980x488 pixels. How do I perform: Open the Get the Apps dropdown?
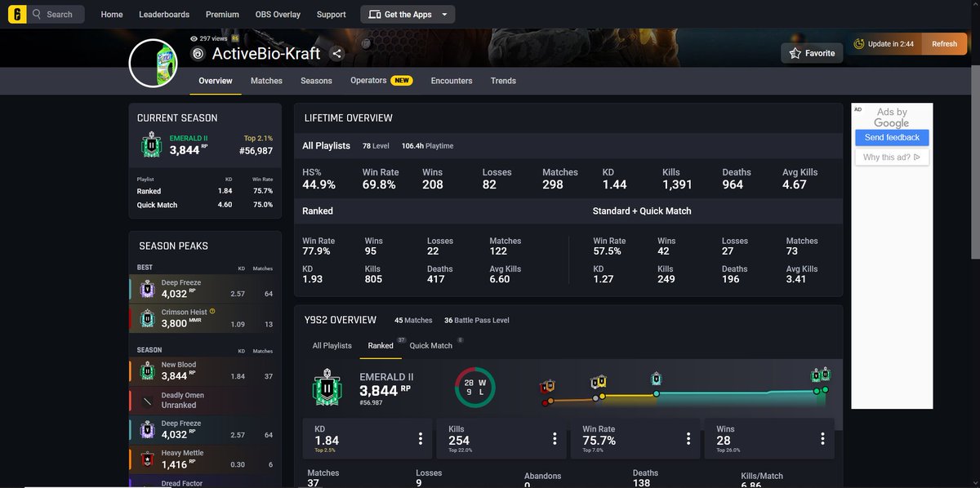tap(407, 14)
